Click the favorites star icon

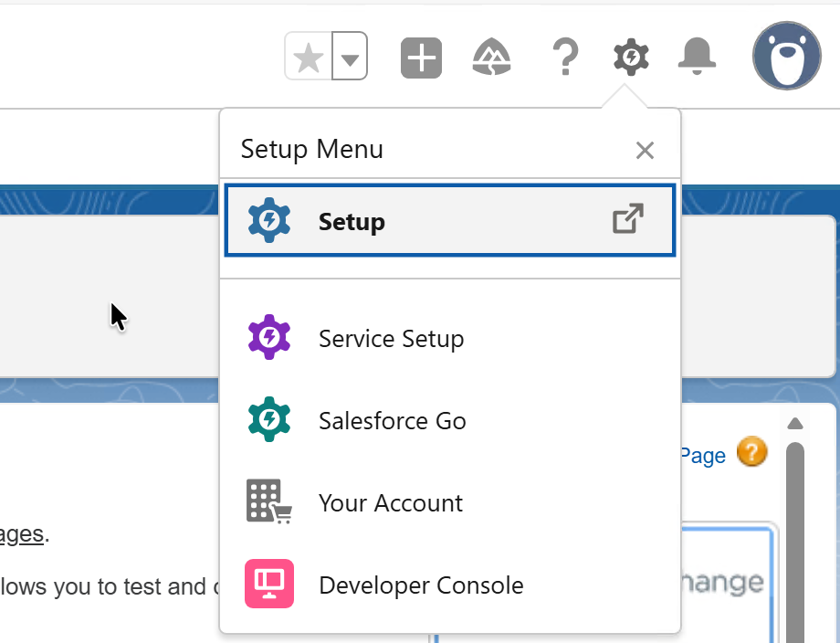309,58
